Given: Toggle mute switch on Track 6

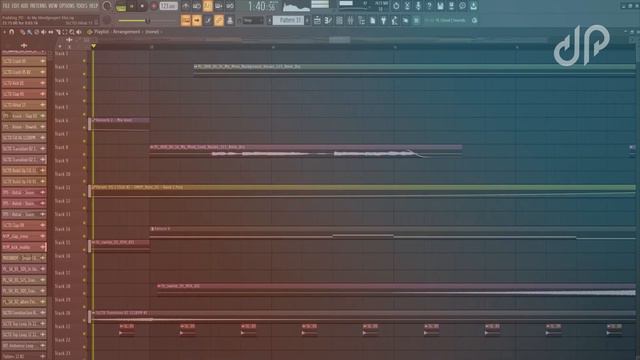Looking at the screenshot, I should (84, 127).
